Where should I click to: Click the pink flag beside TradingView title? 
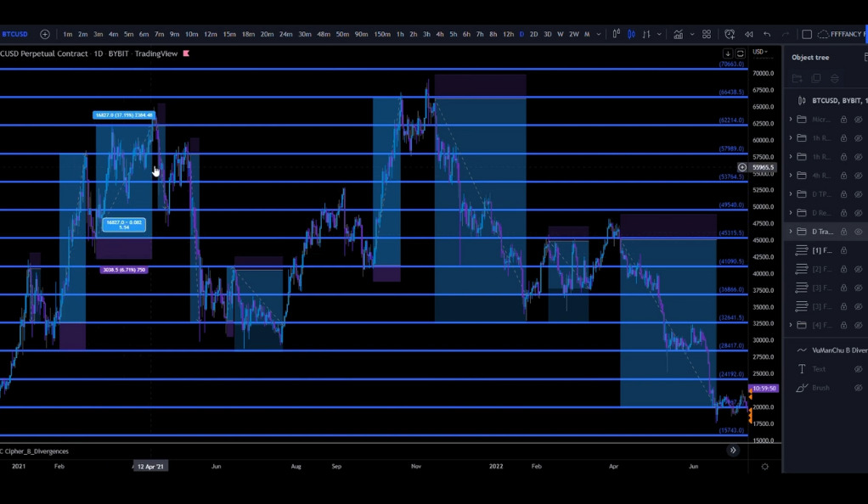(x=186, y=53)
